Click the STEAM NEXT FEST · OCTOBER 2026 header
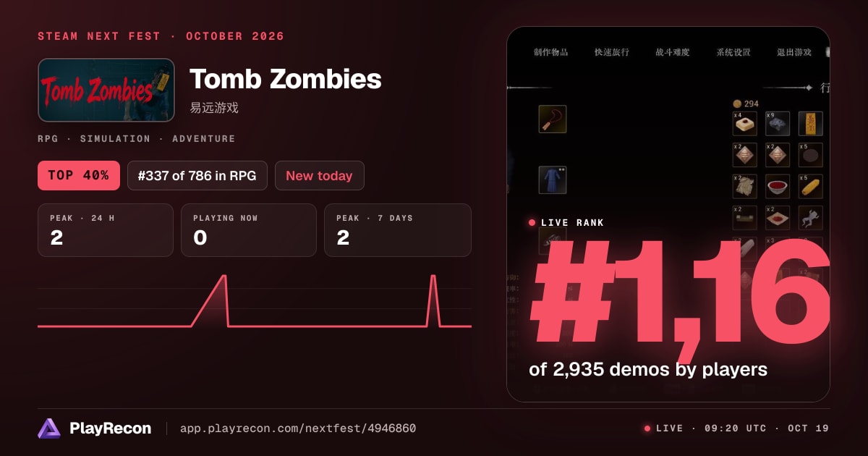This screenshot has width=868, height=456. tap(161, 36)
